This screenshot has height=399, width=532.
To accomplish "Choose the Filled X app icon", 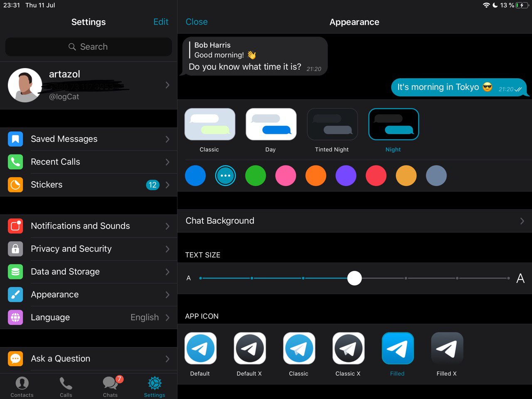I will 447,348.
